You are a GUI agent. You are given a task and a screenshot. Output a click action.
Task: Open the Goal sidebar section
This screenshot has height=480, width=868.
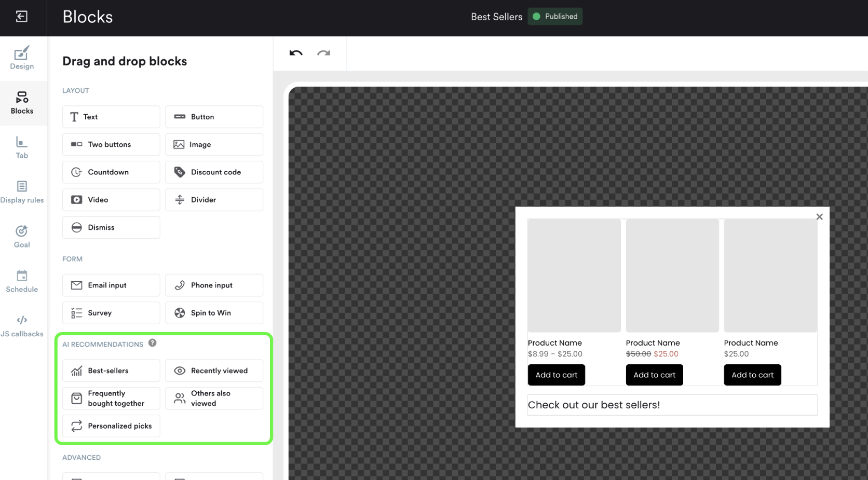tap(22, 237)
